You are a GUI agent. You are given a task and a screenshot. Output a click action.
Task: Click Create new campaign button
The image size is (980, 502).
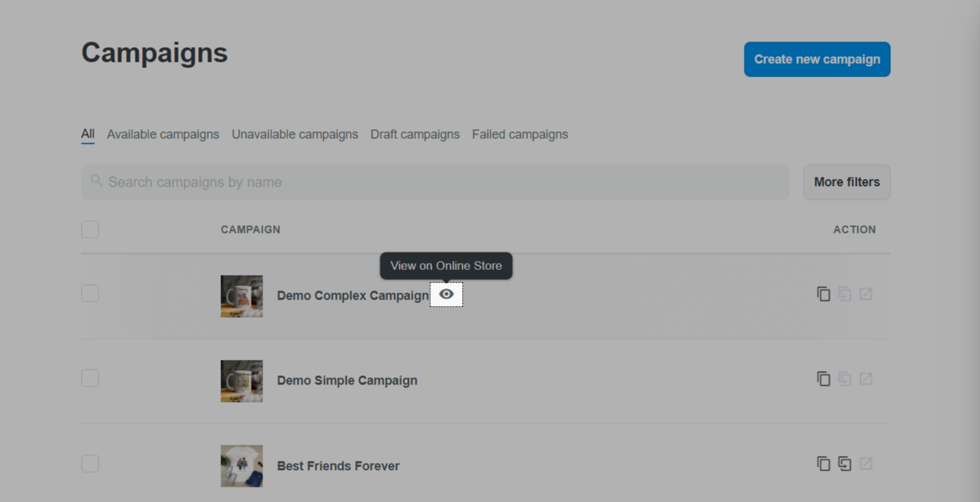817,59
